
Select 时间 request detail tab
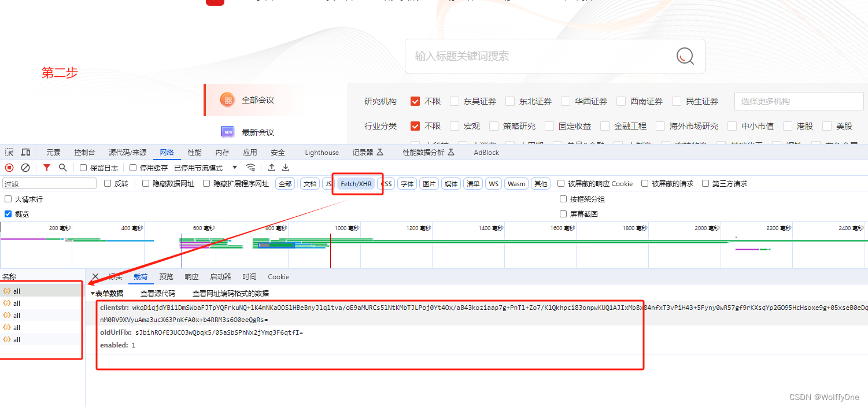point(249,277)
